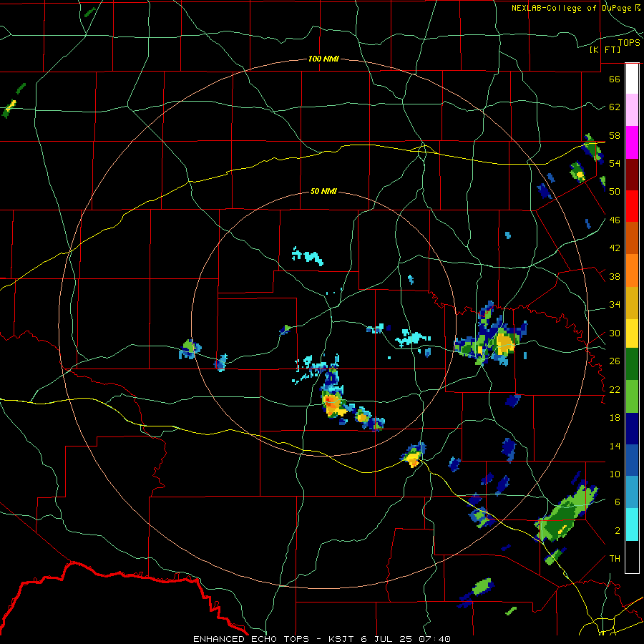Click the 66 legend value
The height and width of the screenshot is (644, 644).
[x=615, y=79]
